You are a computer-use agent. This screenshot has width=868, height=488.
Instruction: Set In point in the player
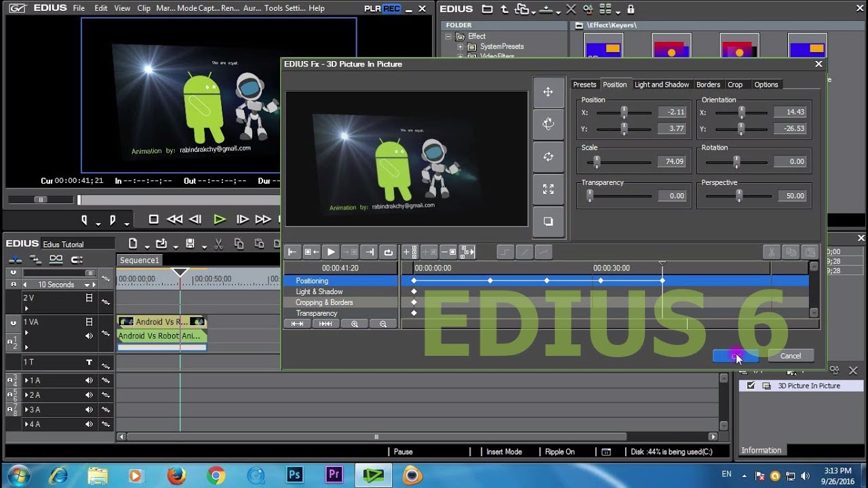(85, 220)
